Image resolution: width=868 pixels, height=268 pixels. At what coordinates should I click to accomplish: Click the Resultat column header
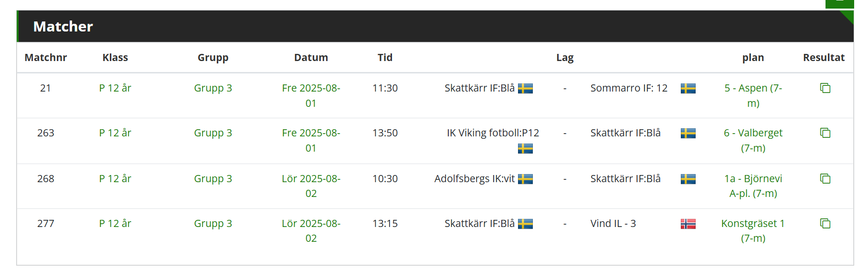824,58
